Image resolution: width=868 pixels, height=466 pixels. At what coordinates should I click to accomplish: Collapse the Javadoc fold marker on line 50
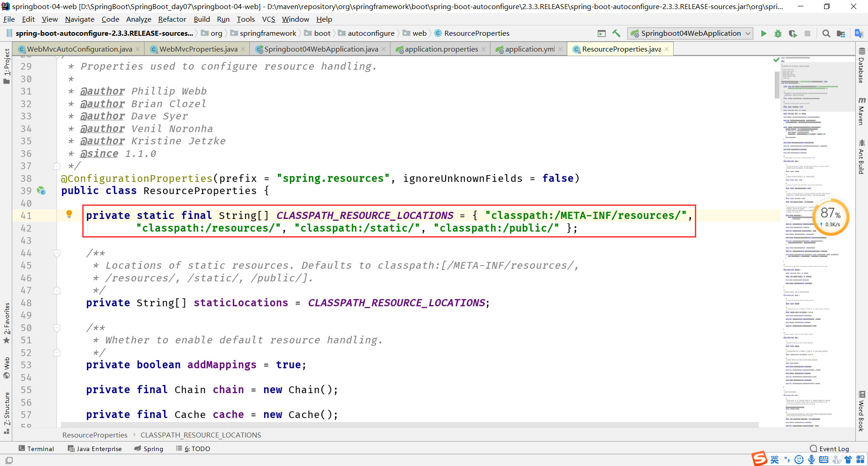pos(57,328)
